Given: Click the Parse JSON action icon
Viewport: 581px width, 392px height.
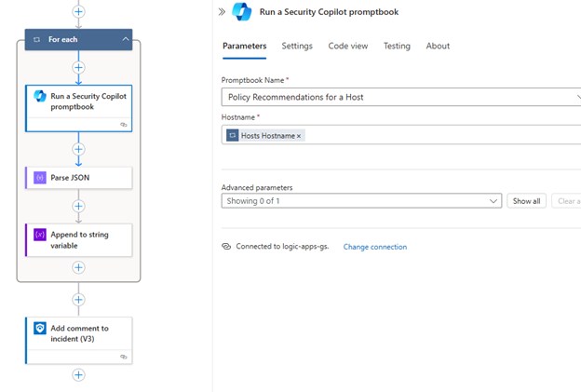Looking at the screenshot, I should point(39,177).
